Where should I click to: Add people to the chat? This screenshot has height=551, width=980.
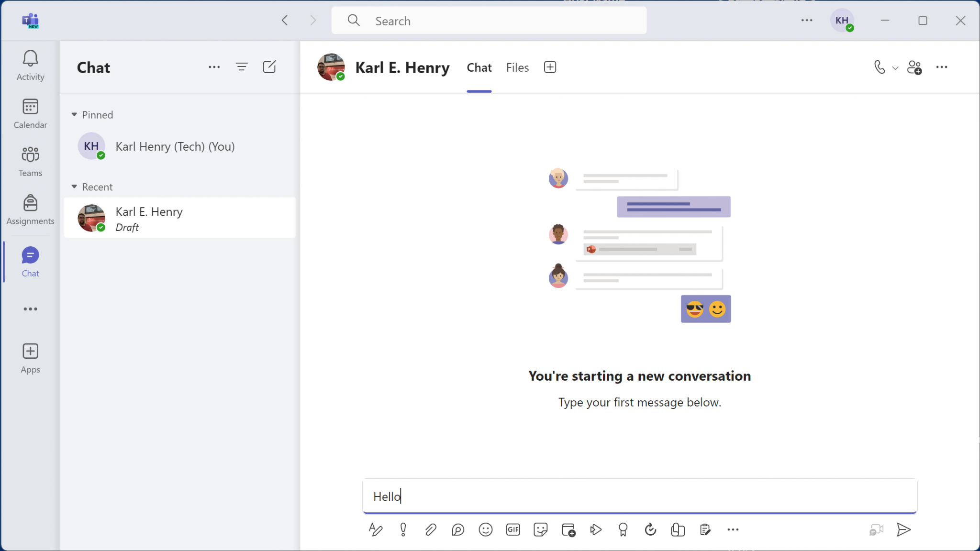coord(914,67)
